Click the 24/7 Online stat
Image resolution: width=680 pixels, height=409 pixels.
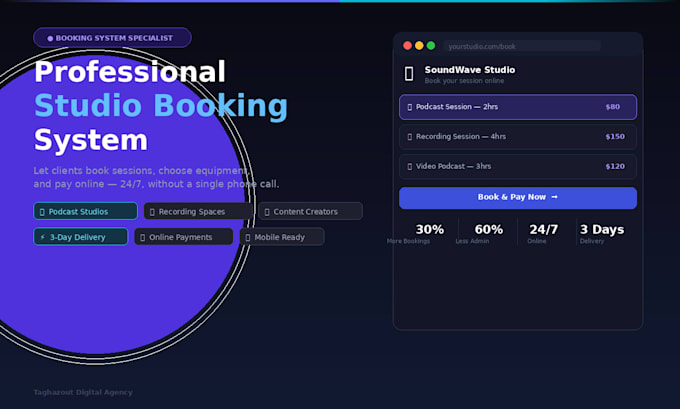[x=543, y=233]
